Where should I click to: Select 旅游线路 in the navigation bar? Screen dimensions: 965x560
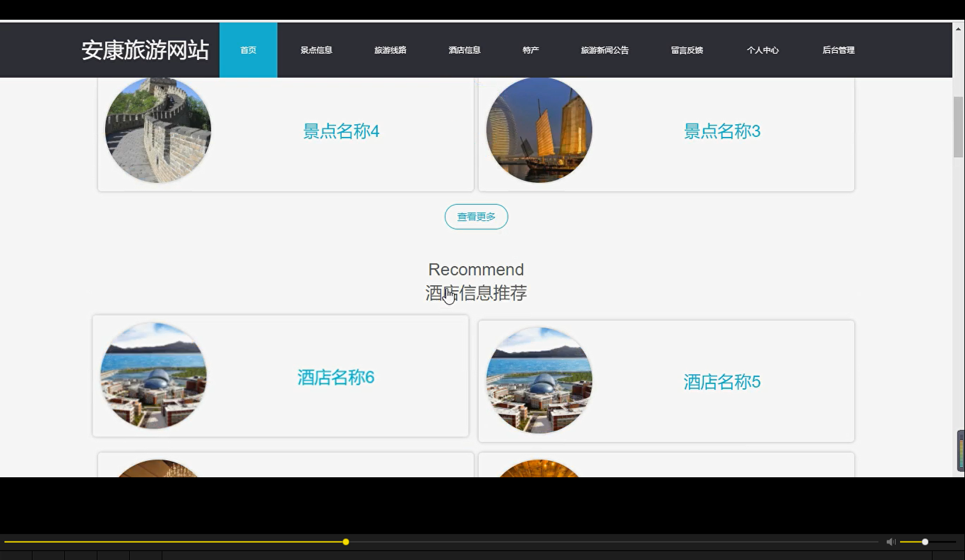pos(390,50)
